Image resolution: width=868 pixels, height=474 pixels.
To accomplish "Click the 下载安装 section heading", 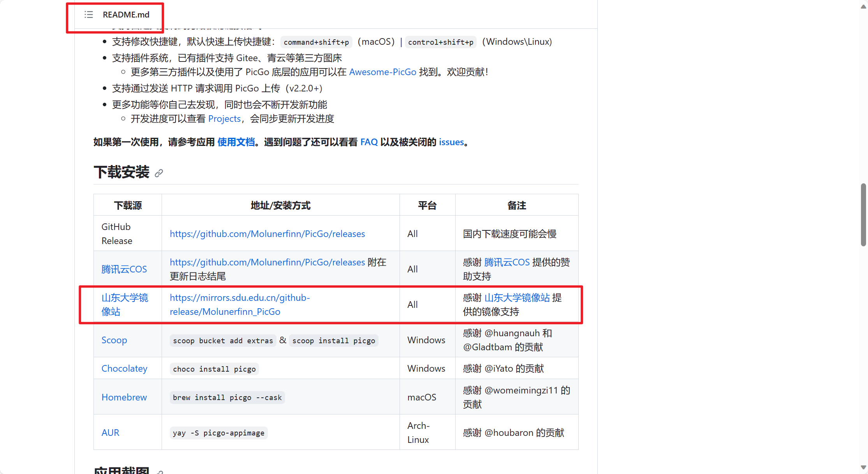I will (121, 172).
